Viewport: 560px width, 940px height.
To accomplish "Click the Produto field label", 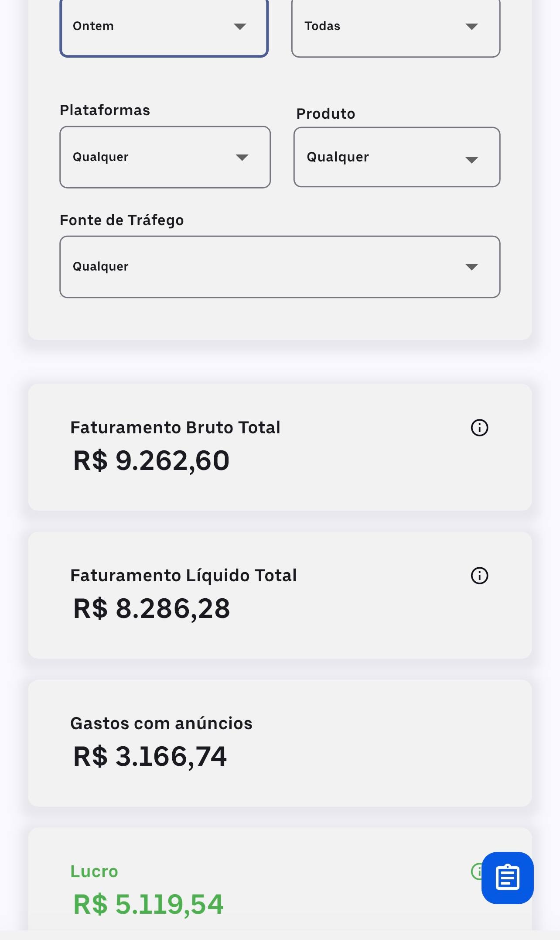I will click(326, 114).
